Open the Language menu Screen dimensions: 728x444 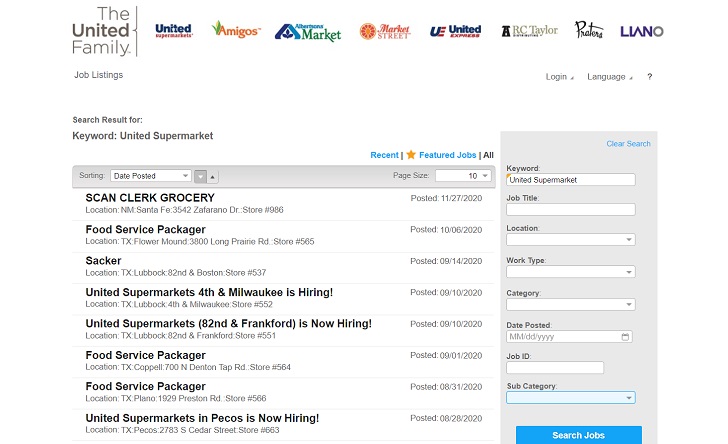point(609,77)
